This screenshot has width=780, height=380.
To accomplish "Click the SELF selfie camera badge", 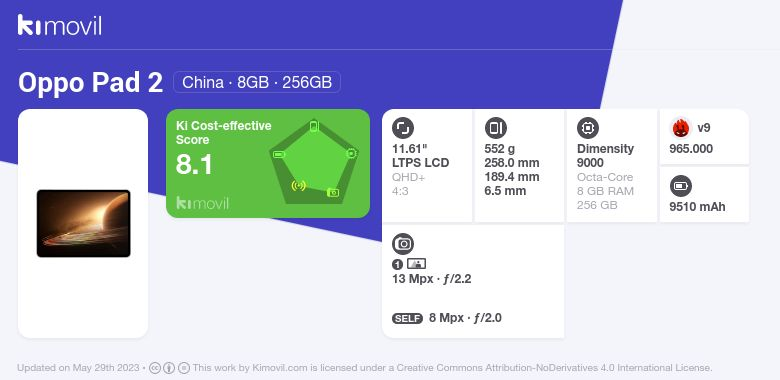I will pos(407,318).
